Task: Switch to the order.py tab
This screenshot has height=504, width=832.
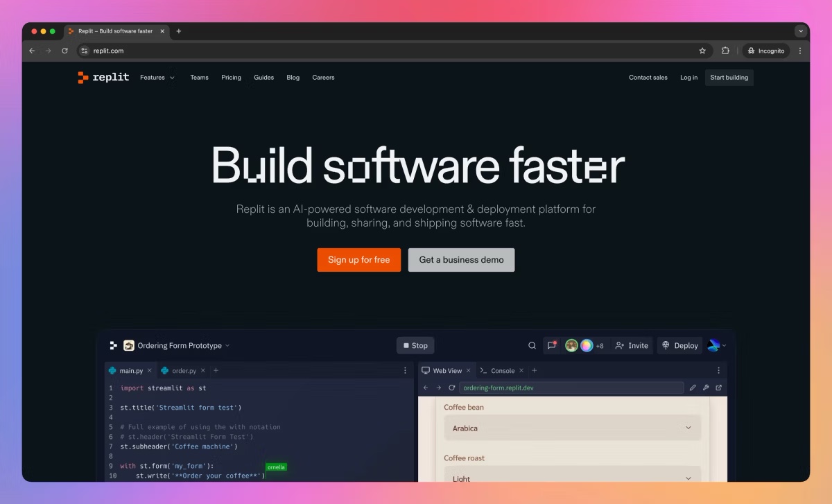Action: [x=184, y=371]
